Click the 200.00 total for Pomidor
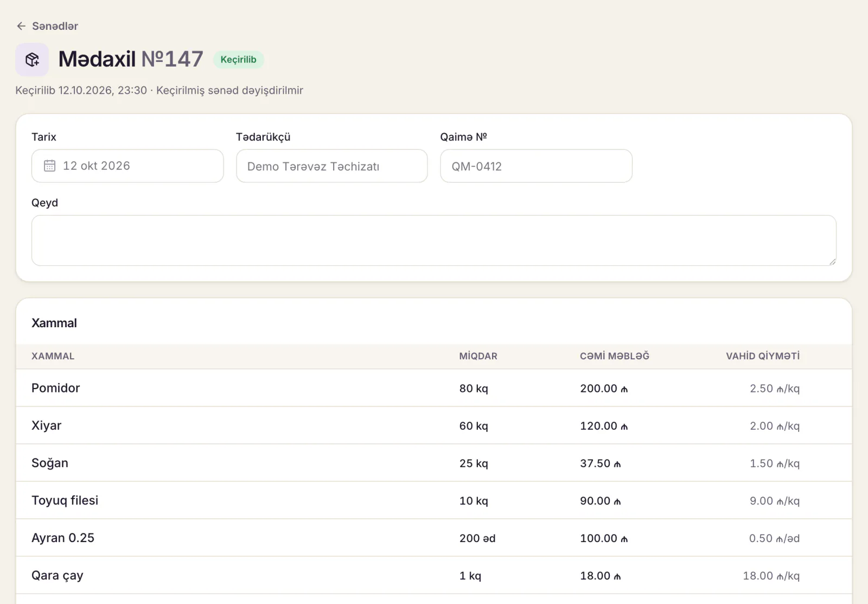Screen dimensions: 868x604 604,389
